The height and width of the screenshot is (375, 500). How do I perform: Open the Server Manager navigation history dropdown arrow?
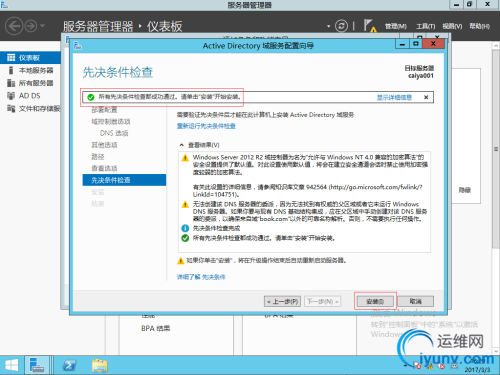(42, 26)
